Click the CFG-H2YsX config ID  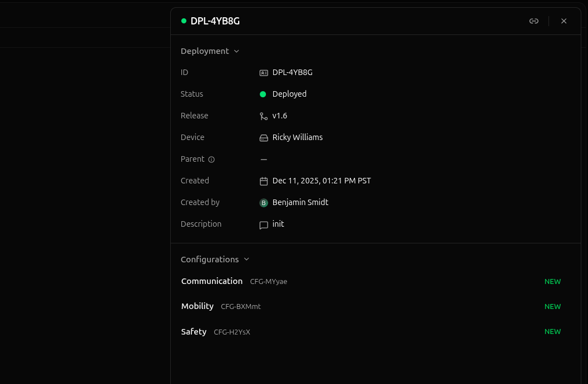tap(232, 332)
